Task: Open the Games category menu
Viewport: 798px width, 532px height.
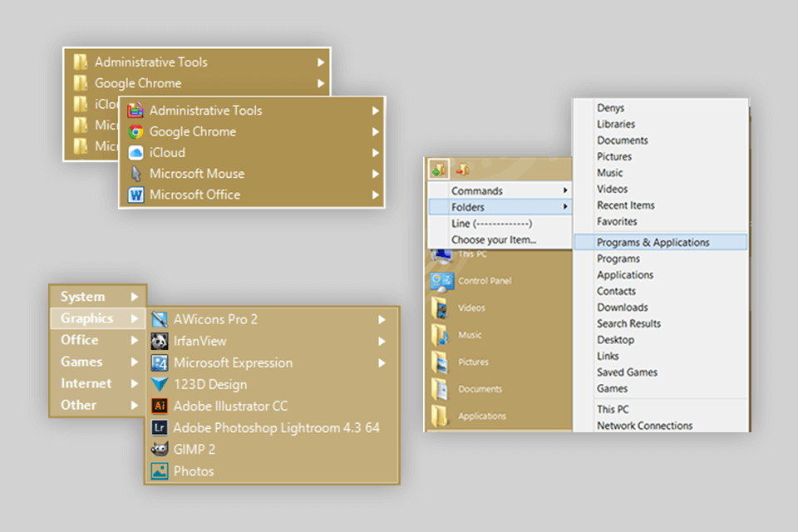Action: pyautogui.click(x=98, y=362)
